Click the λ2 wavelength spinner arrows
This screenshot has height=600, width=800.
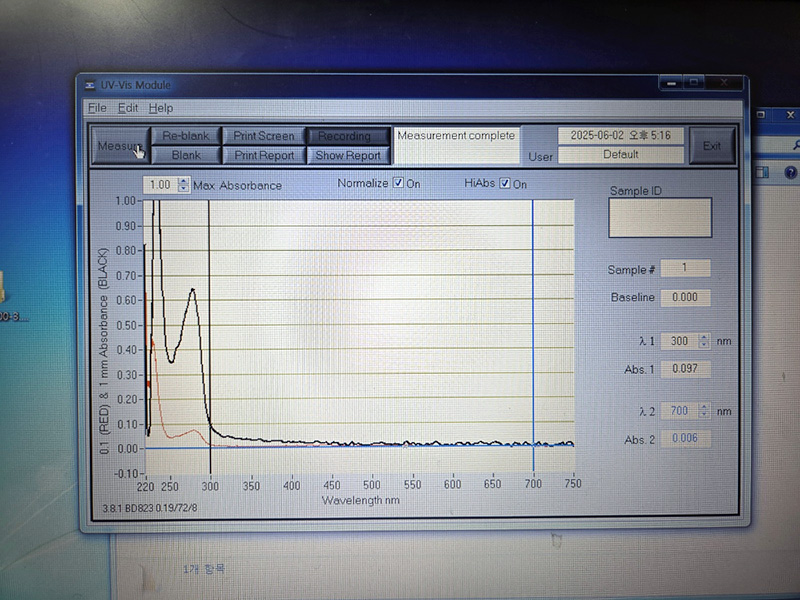703,411
